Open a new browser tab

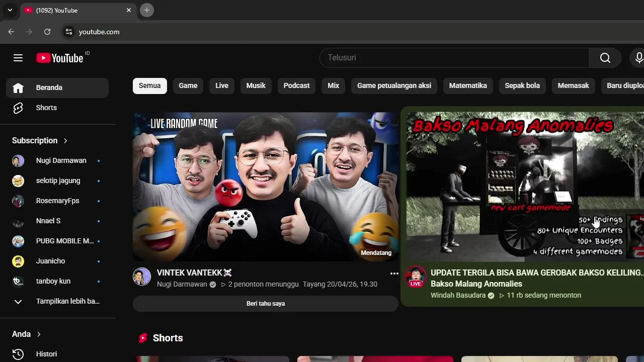(x=146, y=10)
